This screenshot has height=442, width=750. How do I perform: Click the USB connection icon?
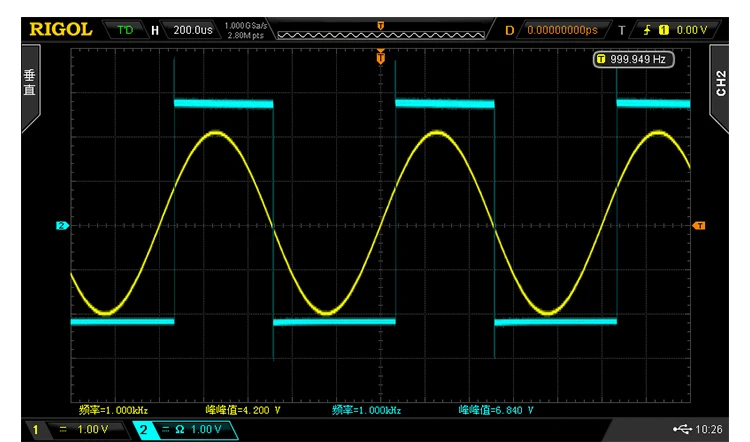click(682, 429)
